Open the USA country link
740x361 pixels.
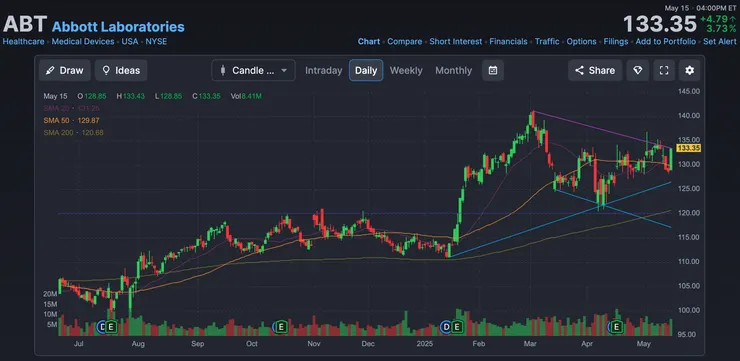pyautogui.click(x=130, y=42)
